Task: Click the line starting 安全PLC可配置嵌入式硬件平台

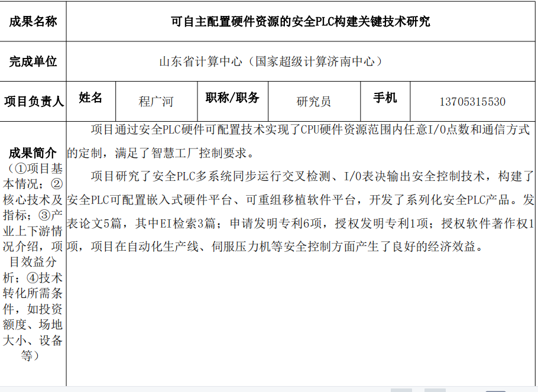Action: 300,199
